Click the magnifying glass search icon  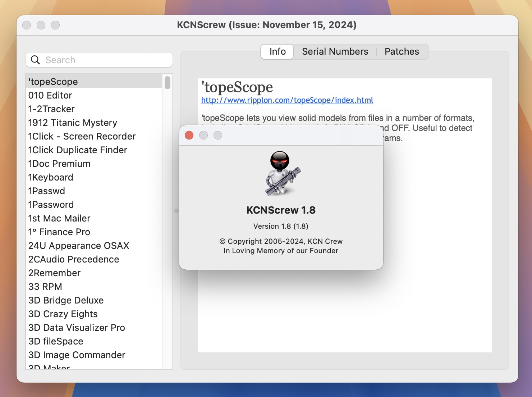pyautogui.click(x=35, y=60)
